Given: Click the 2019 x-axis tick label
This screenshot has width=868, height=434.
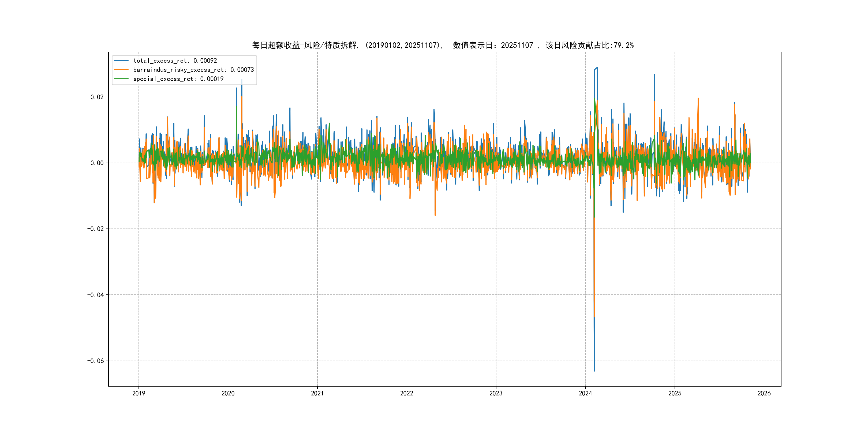Looking at the screenshot, I should point(139,393).
